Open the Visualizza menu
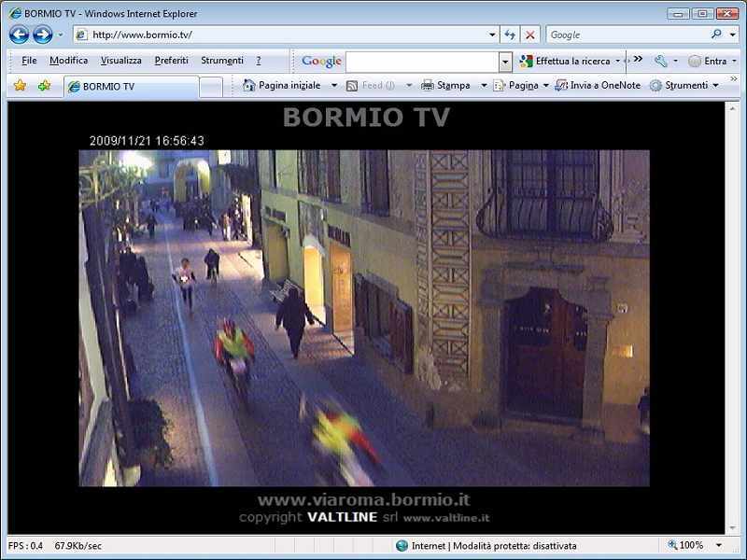The height and width of the screenshot is (560, 747). (121, 61)
